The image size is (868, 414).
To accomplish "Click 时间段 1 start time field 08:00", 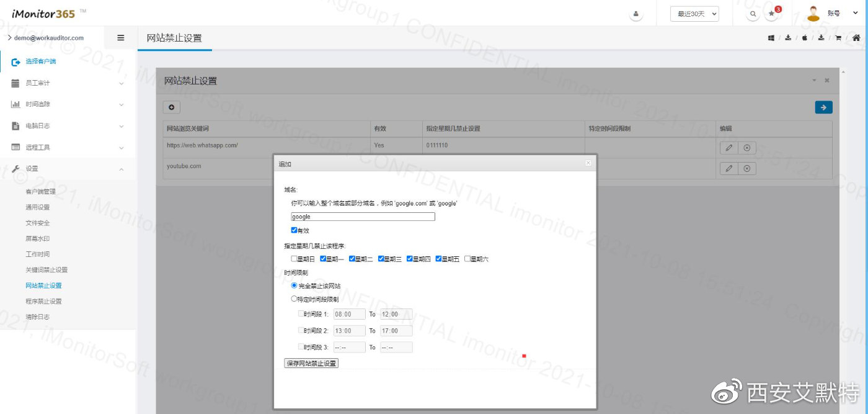I will [350, 314].
